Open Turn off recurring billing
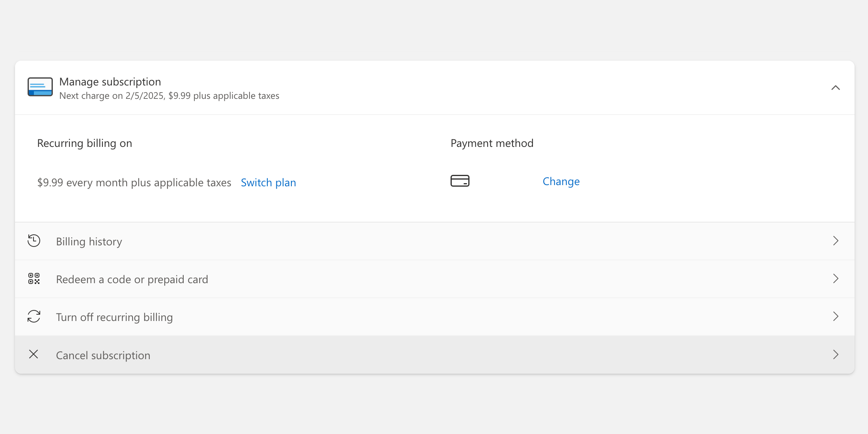The image size is (868, 434). [x=114, y=317]
